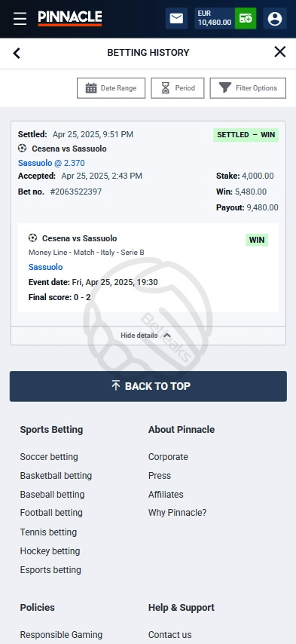Click the Pinnacle logo
The width and height of the screenshot is (296, 644).
click(70, 19)
